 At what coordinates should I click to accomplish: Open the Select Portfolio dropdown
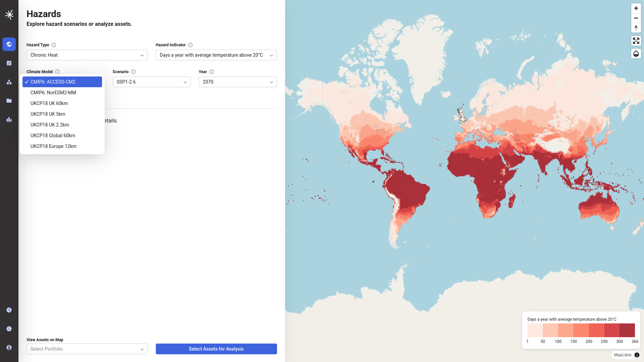tap(87, 349)
